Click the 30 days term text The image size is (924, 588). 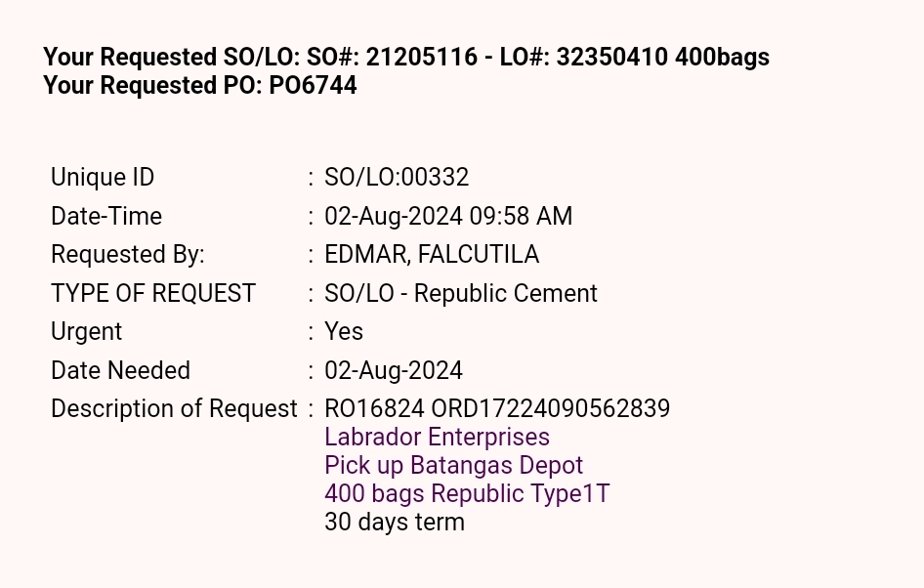click(395, 523)
